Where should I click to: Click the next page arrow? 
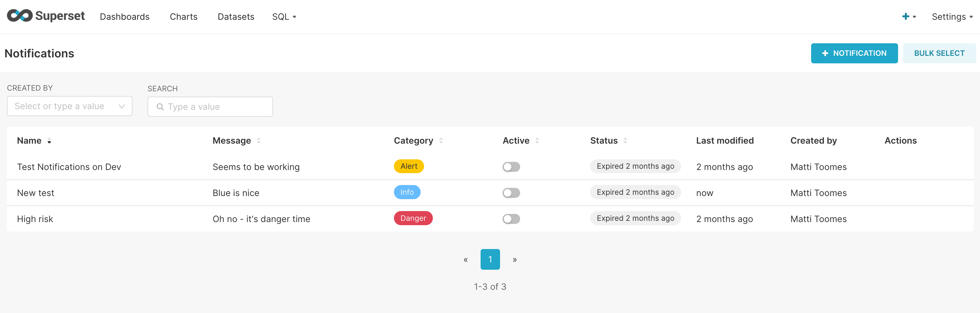click(514, 259)
